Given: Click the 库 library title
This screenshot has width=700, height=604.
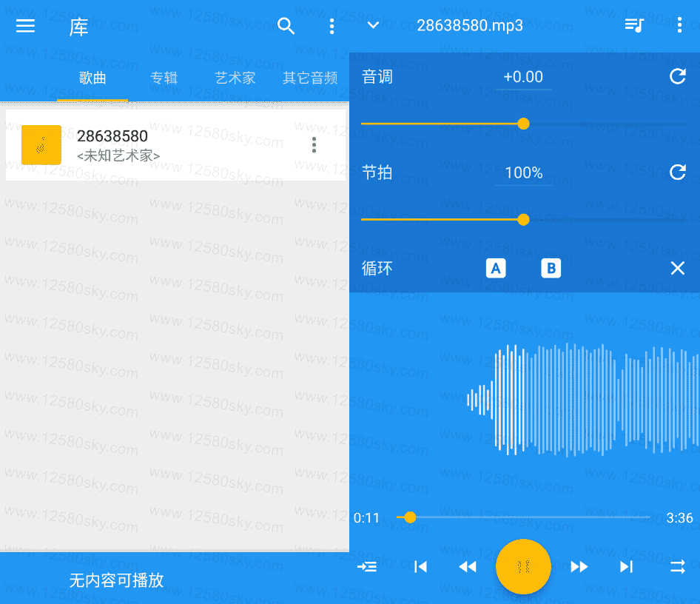Looking at the screenshot, I should pos(79,27).
